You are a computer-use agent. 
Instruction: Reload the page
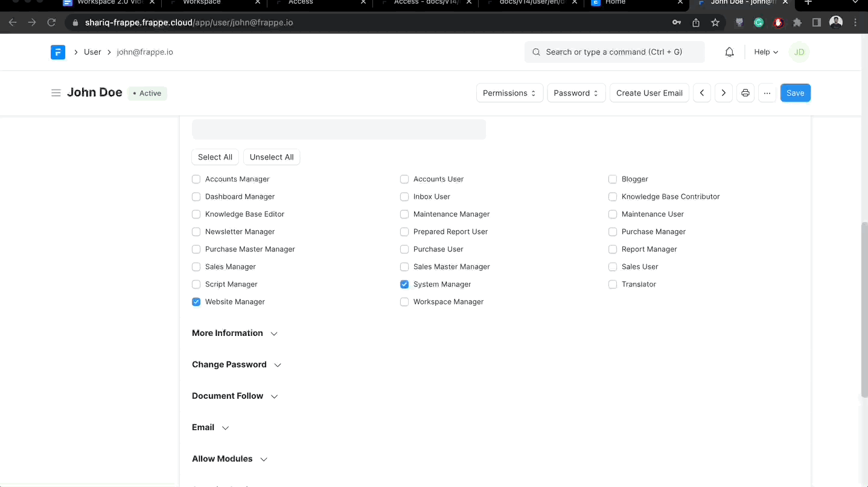(x=51, y=22)
